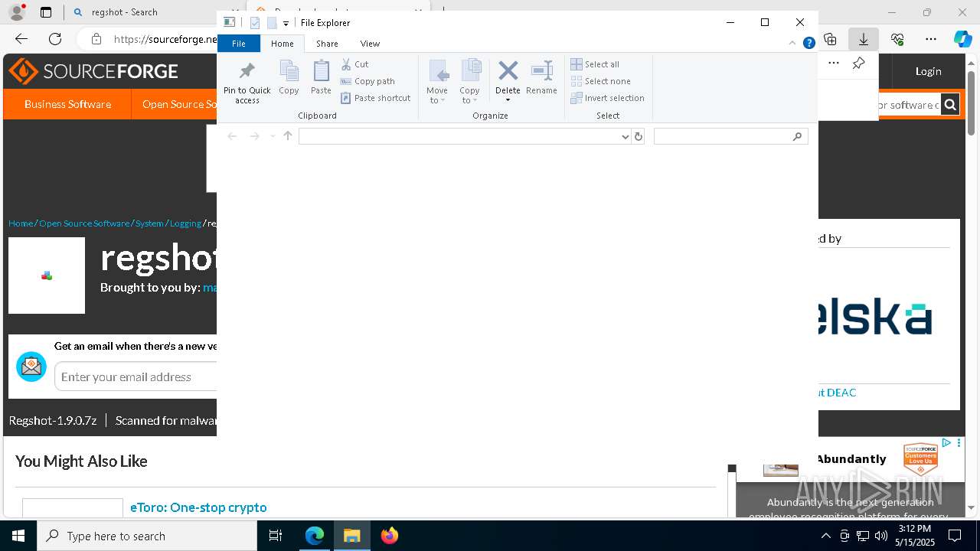Follow the System breadcrumb link
980x551 pixels.
[x=149, y=223]
